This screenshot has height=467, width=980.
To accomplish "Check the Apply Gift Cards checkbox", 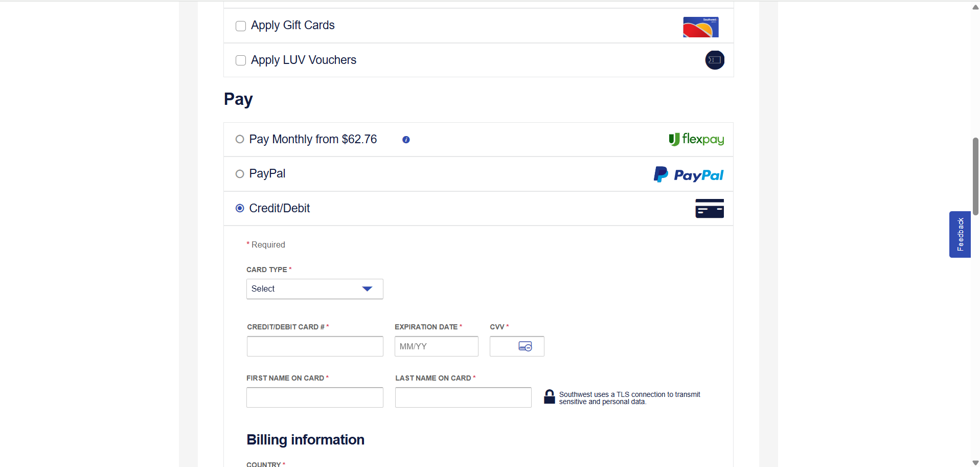I will tap(241, 26).
